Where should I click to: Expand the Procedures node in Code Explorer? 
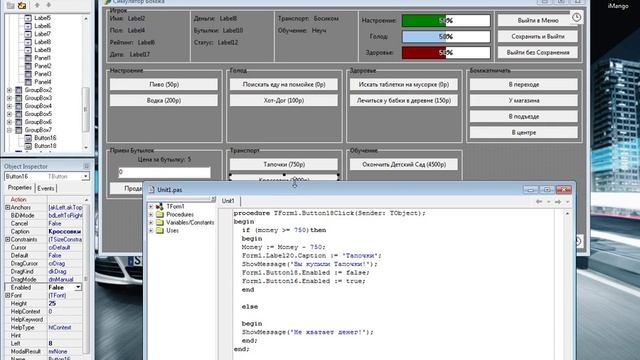(151, 215)
